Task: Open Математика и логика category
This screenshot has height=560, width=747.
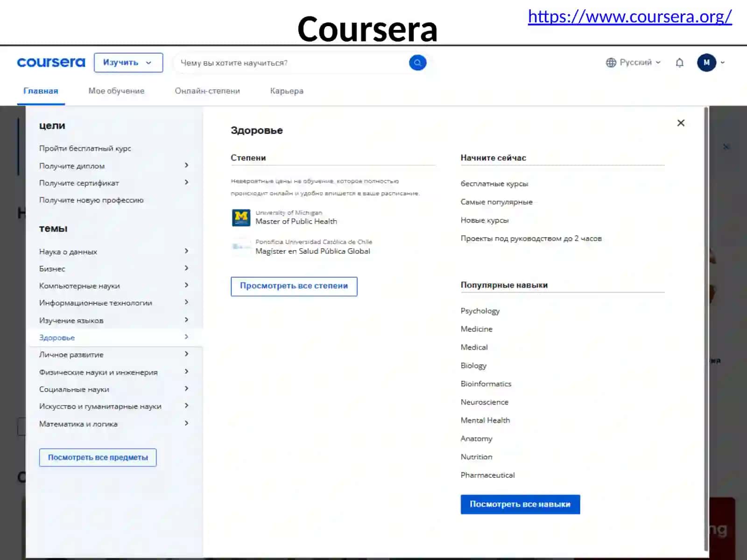Action: pyautogui.click(x=114, y=424)
